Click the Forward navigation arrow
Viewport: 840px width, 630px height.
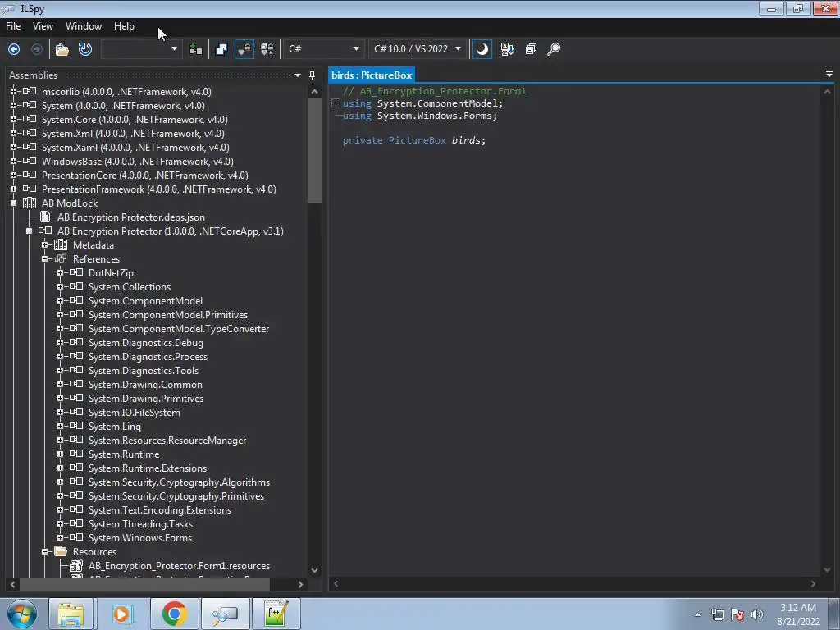[37, 49]
